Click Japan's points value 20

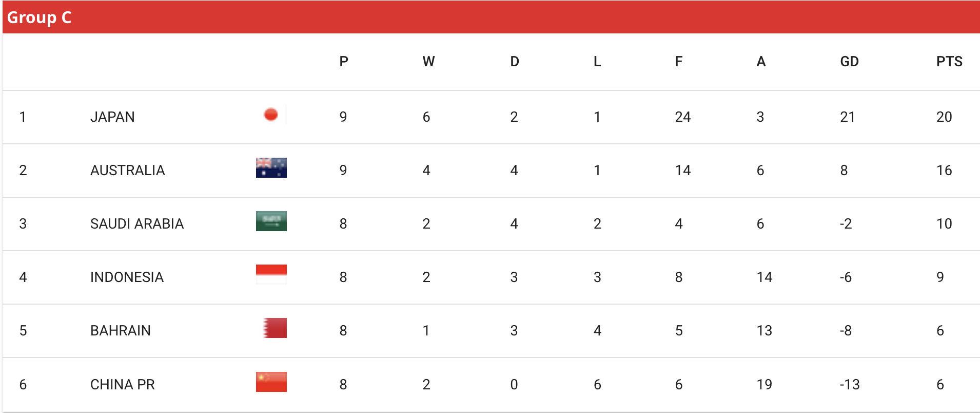(944, 117)
